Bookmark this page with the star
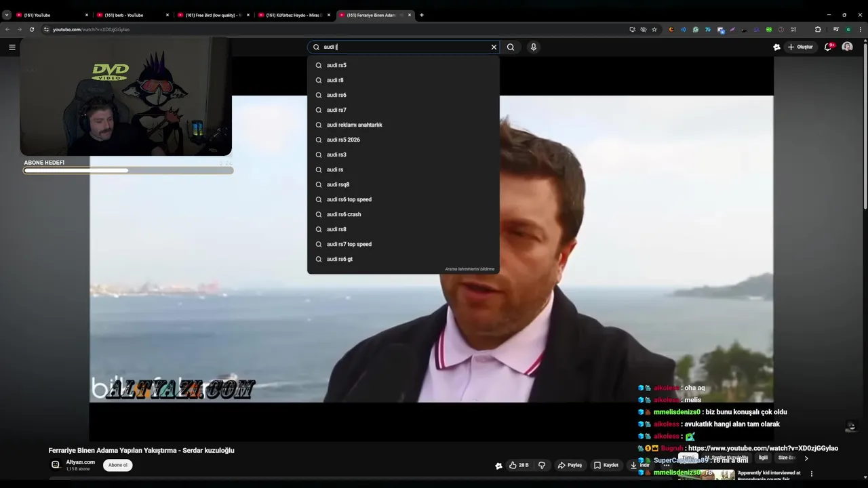This screenshot has width=868, height=488. click(x=654, y=29)
